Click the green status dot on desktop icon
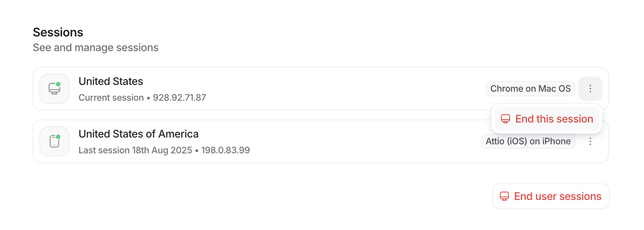The image size is (644, 230). [58, 84]
